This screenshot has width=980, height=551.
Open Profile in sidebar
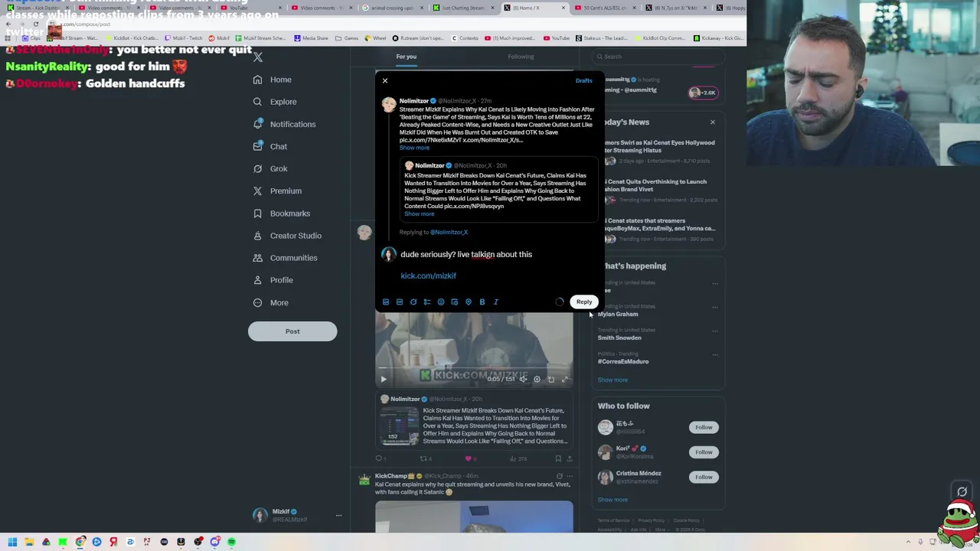pos(273,280)
